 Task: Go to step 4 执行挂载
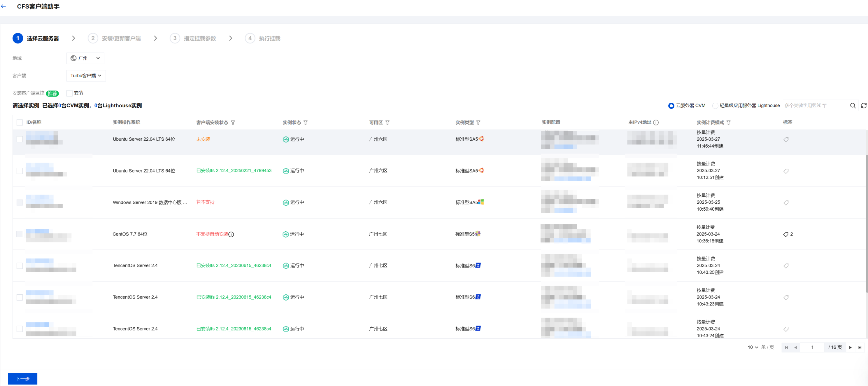click(x=262, y=39)
